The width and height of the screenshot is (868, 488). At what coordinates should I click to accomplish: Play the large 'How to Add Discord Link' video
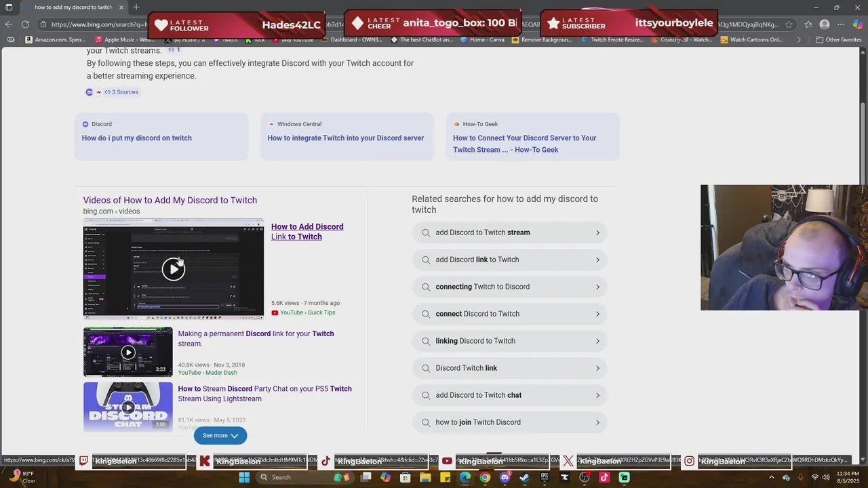point(174,269)
